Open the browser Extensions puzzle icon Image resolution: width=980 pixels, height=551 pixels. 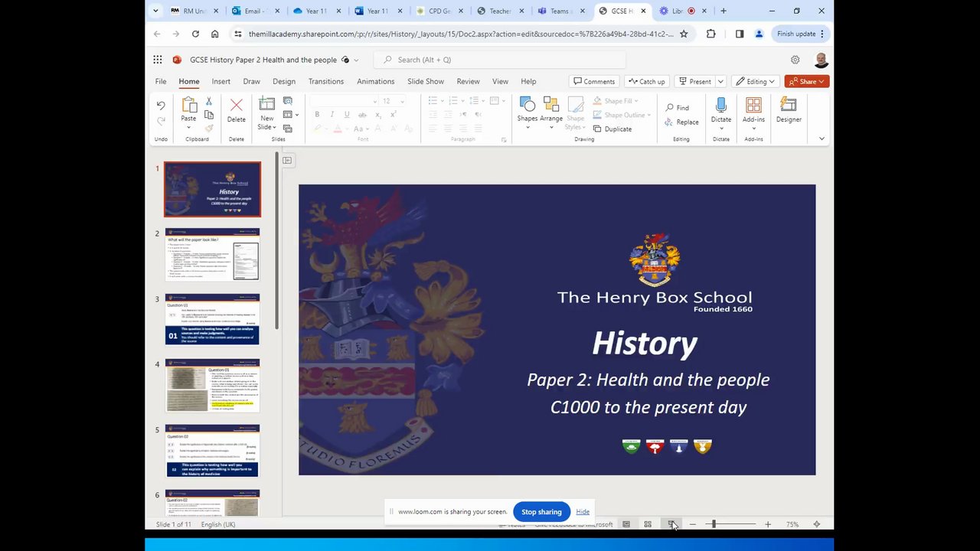click(x=710, y=34)
